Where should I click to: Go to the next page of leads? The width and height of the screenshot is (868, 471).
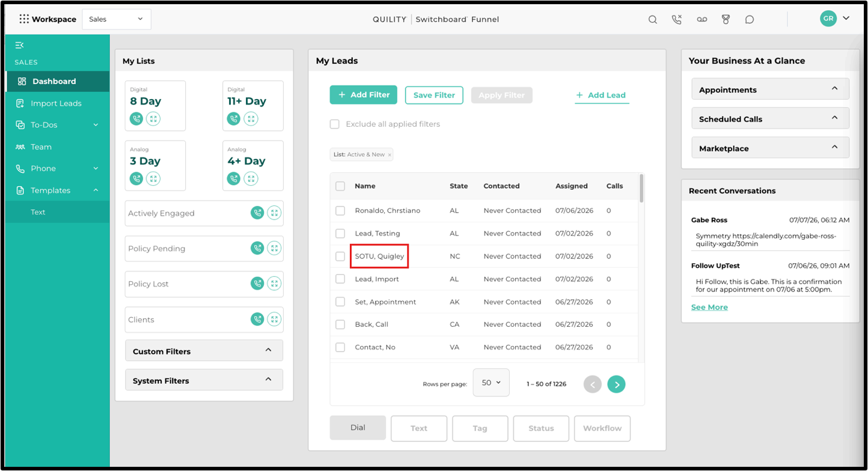616,384
